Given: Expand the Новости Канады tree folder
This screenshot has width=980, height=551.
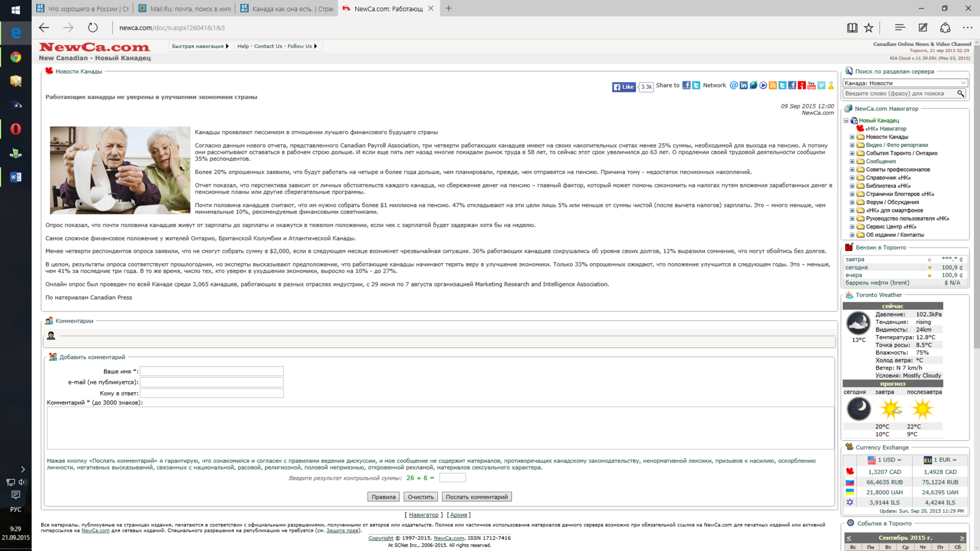Looking at the screenshot, I should tap(852, 137).
